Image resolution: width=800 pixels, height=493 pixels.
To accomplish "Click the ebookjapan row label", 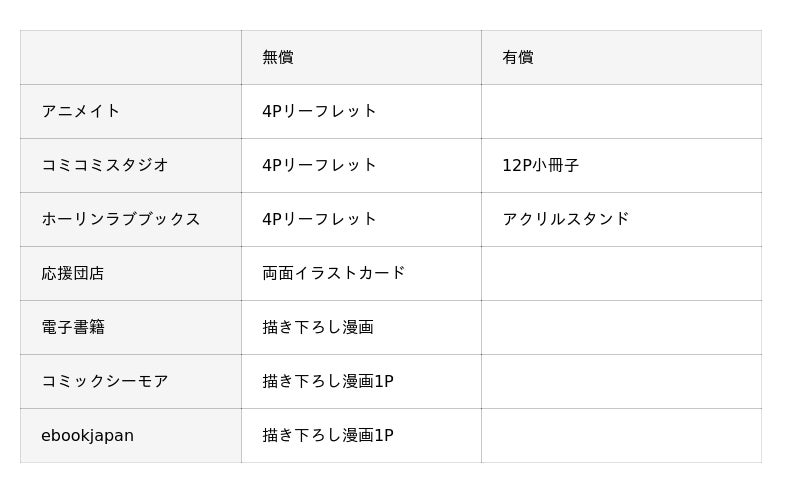I will (87, 435).
